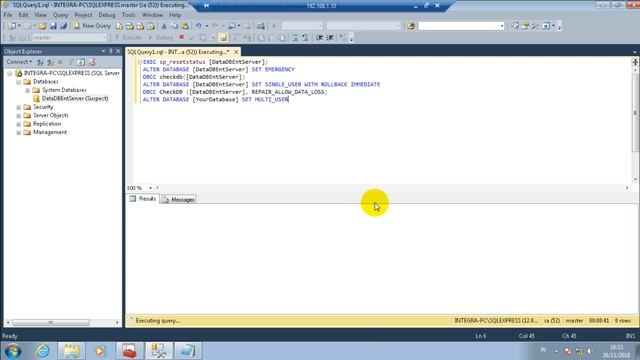640x360 pixels.
Task: Click the Increase Indent icon
Action: pos(330,38)
